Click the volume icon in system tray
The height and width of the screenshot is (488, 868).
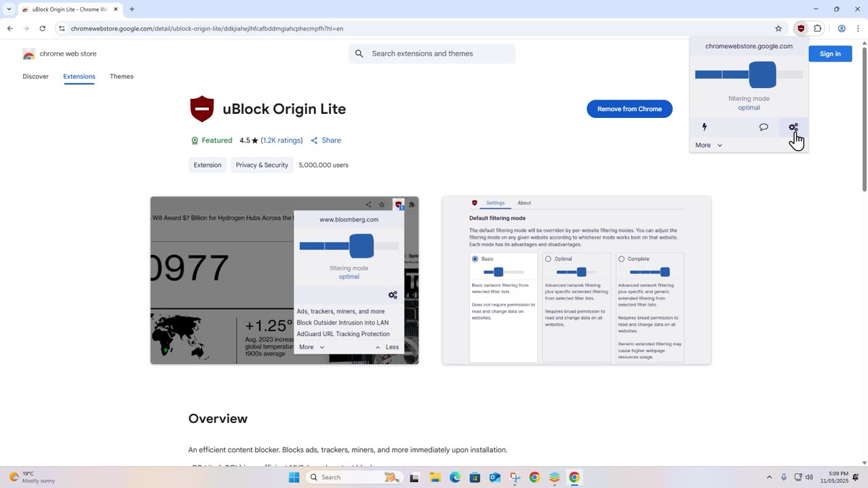coord(809,477)
